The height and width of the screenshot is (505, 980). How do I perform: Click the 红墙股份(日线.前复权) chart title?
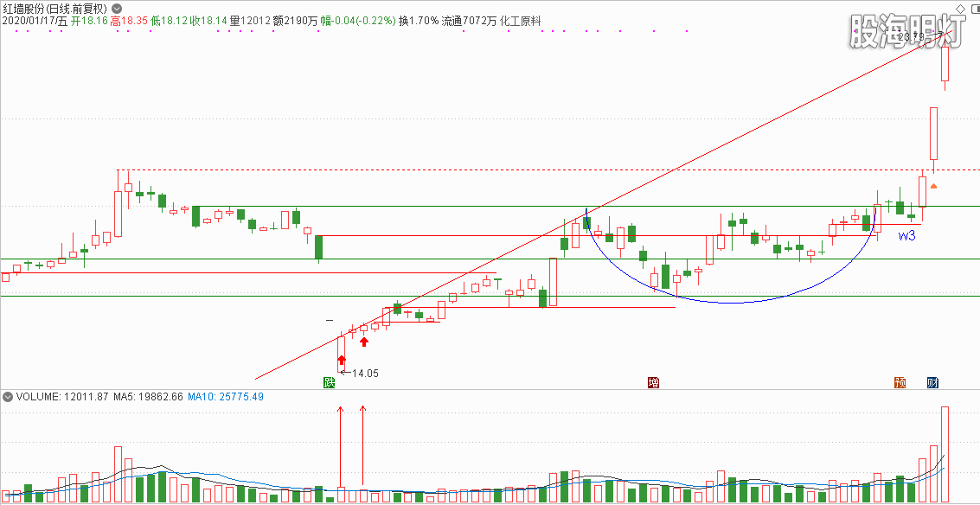pos(55,9)
